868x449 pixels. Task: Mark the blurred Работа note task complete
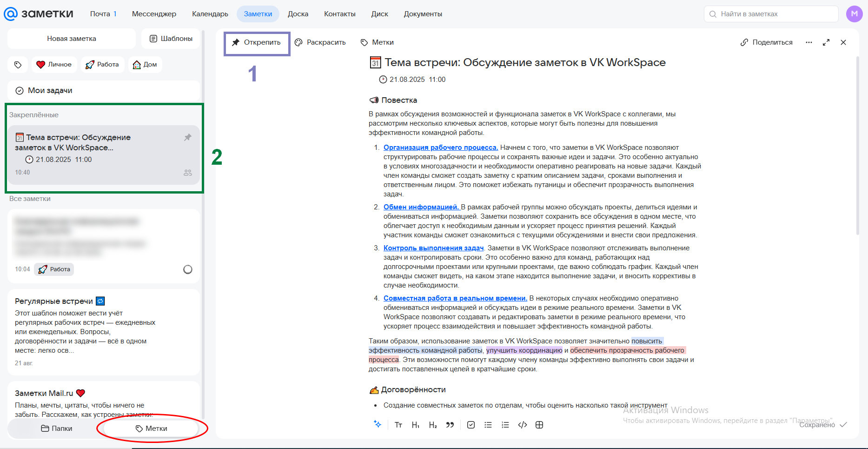(188, 269)
